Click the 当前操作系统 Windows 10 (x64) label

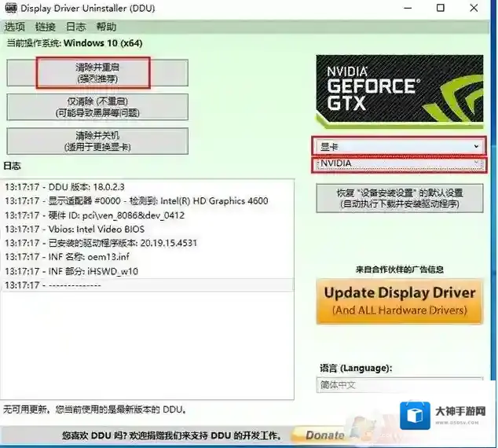click(75, 43)
